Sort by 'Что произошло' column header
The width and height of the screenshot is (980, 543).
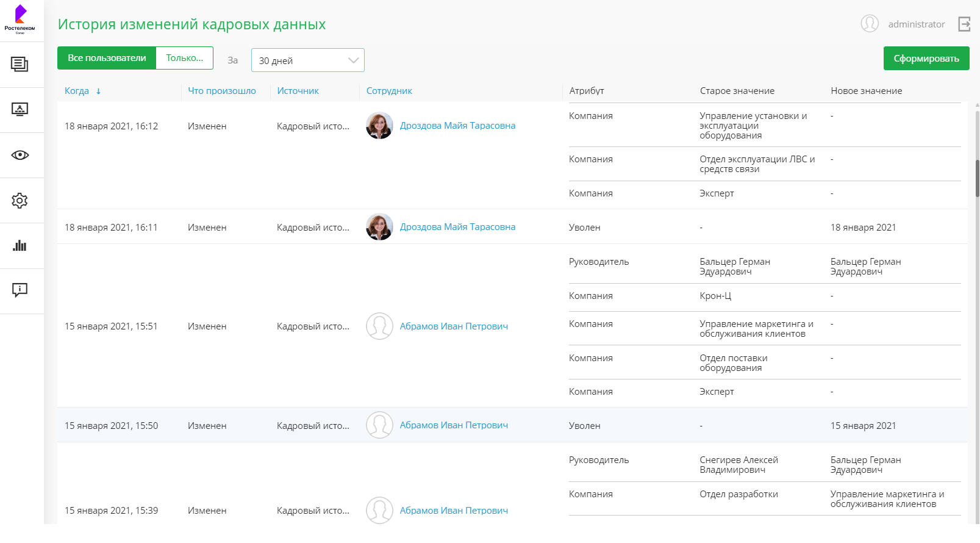pos(221,91)
